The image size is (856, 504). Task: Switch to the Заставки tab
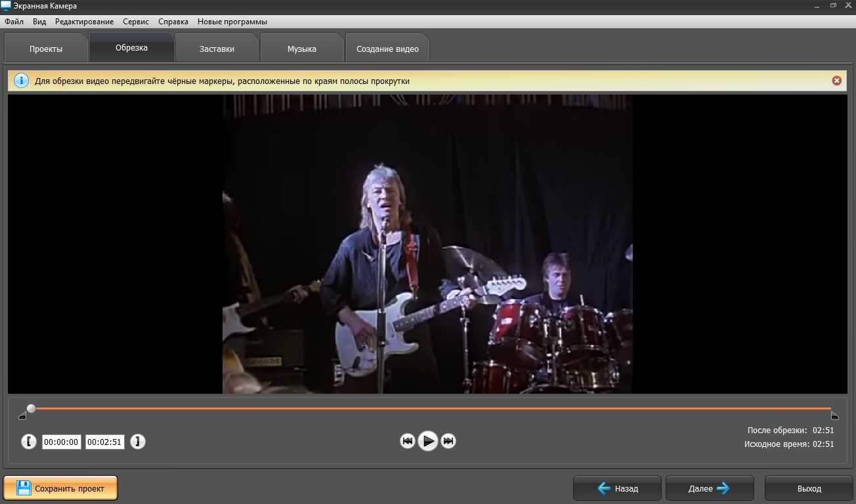coord(217,49)
